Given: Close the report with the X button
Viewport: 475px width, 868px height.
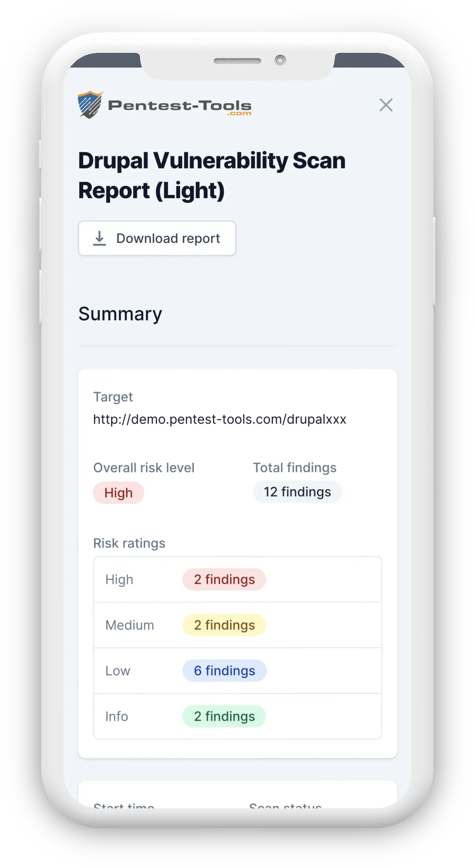Looking at the screenshot, I should (x=386, y=105).
